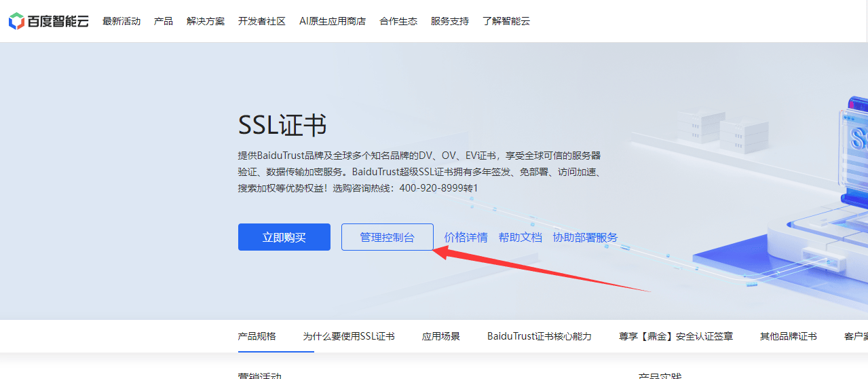Screen dimensions: 868x379
Task: Open the 协助部署服务 link
Action: click(585, 237)
